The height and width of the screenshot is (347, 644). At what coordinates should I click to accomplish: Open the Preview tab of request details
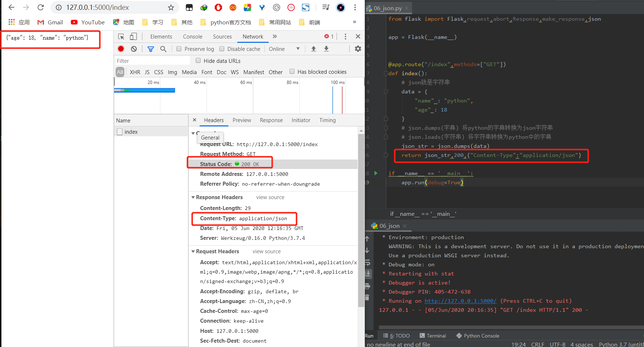click(x=242, y=120)
